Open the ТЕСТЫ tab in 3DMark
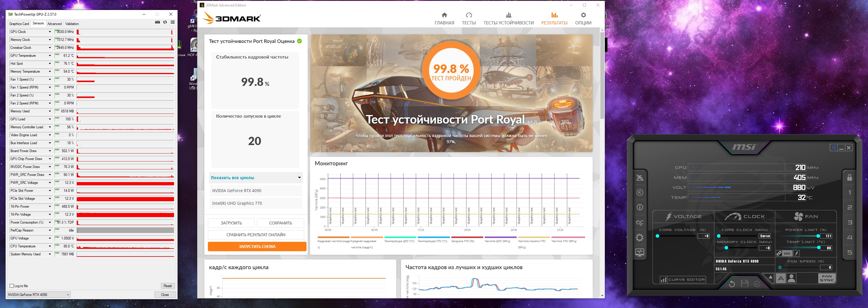Screen dimensions: 868x308 (469, 19)
